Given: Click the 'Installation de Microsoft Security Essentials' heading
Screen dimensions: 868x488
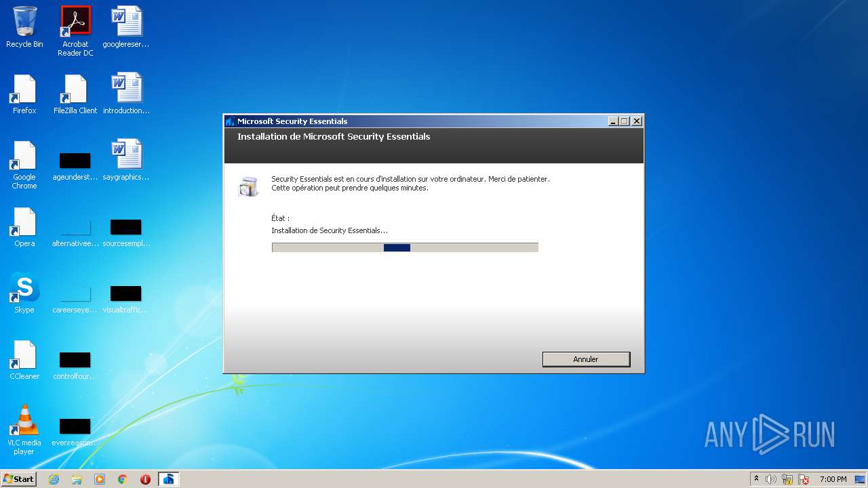Looking at the screenshot, I should click(334, 136).
